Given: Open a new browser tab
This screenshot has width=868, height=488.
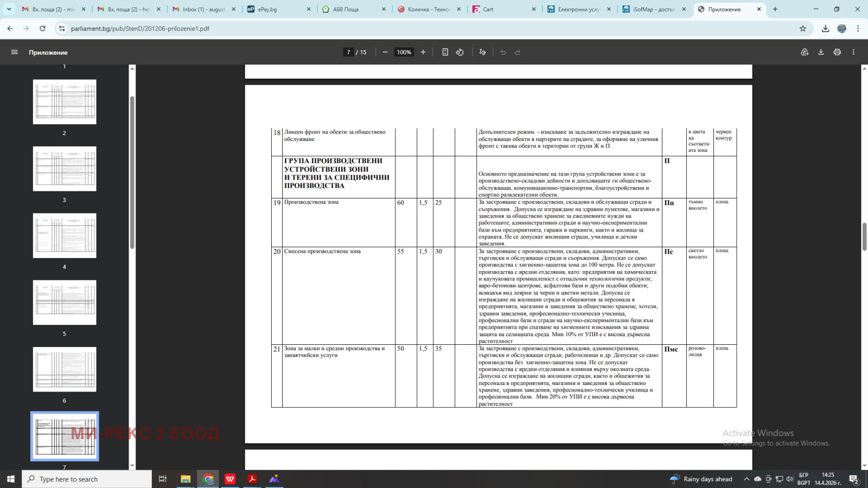Looking at the screenshot, I should tap(775, 9).
